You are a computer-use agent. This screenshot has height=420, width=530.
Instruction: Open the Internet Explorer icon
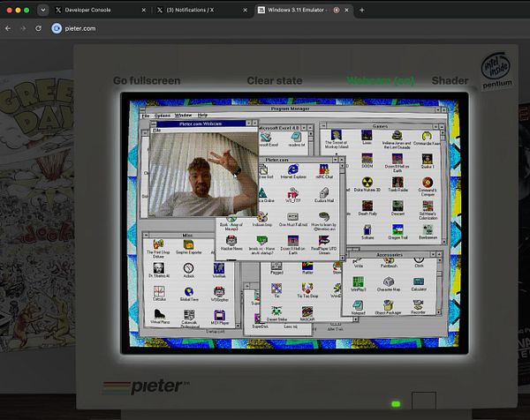click(293, 172)
